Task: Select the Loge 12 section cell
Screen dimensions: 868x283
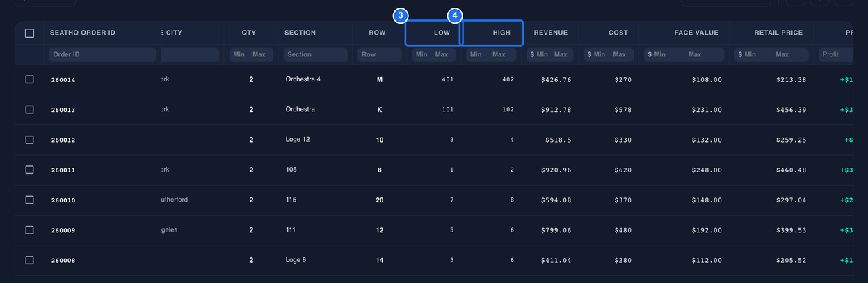Action: point(298,140)
